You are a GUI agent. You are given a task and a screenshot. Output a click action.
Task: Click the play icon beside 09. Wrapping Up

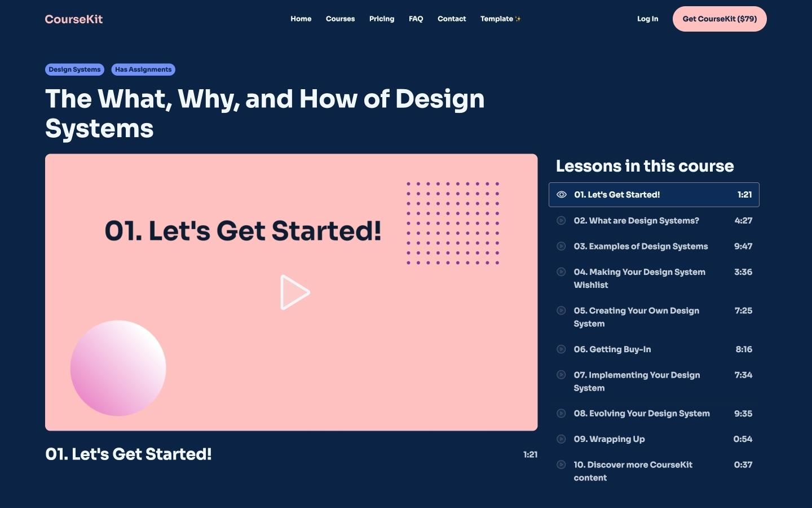pos(562,439)
